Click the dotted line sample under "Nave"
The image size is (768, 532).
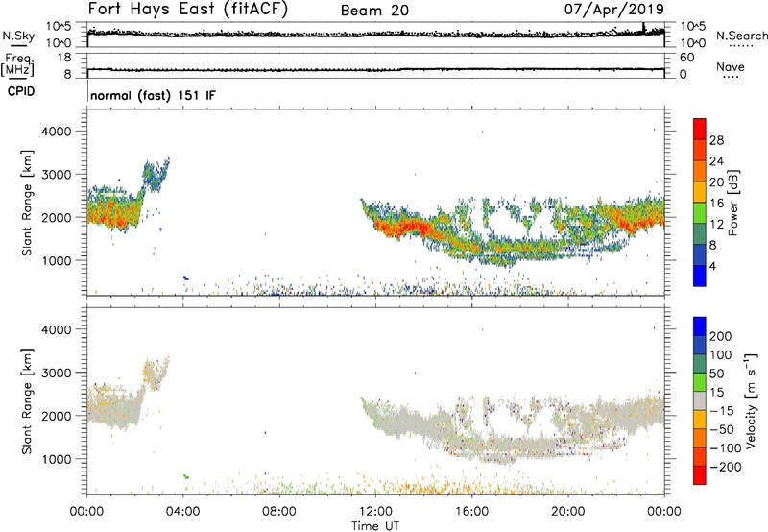(731, 78)
